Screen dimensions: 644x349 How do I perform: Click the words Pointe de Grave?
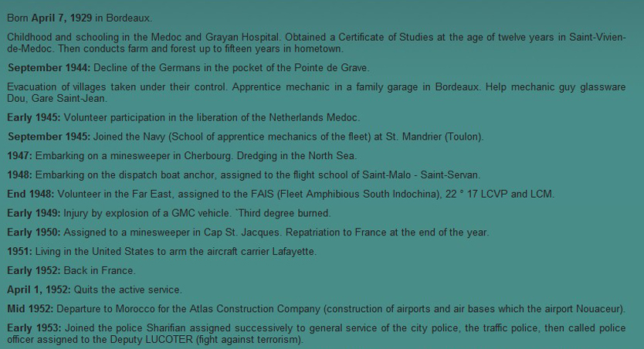tap(330, 68)
